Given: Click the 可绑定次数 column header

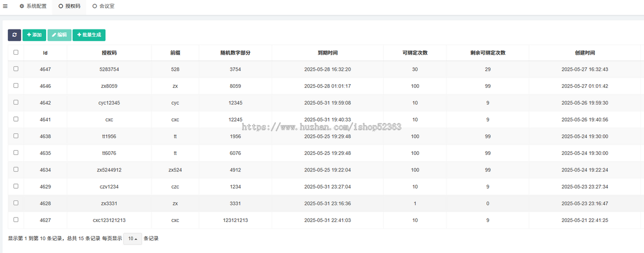Looking at the screenshot, I should pos(415,53).
